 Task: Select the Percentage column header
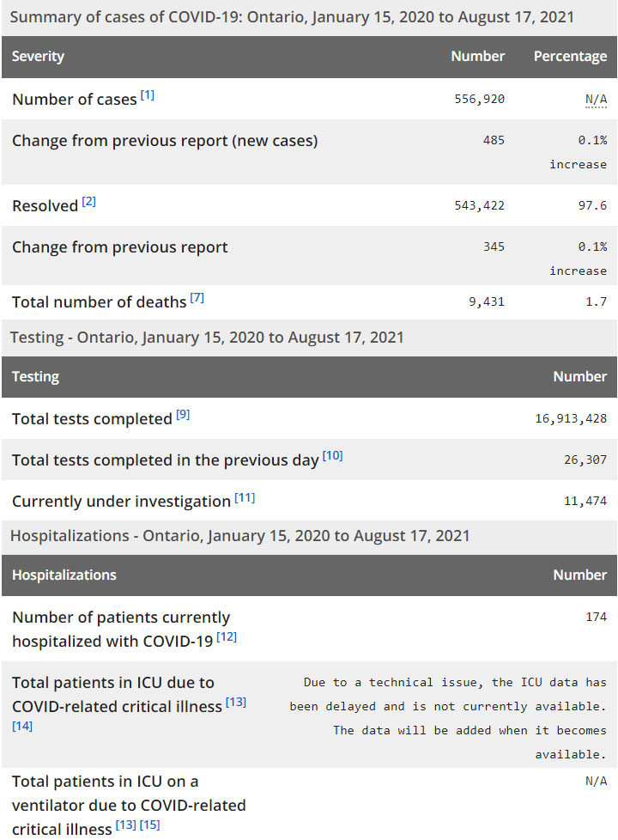point(570,57)
